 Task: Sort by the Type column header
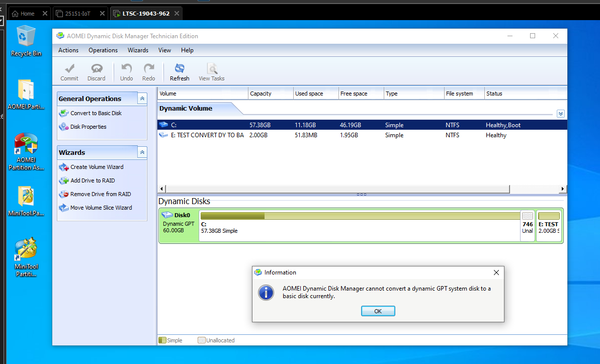[413, 94]
